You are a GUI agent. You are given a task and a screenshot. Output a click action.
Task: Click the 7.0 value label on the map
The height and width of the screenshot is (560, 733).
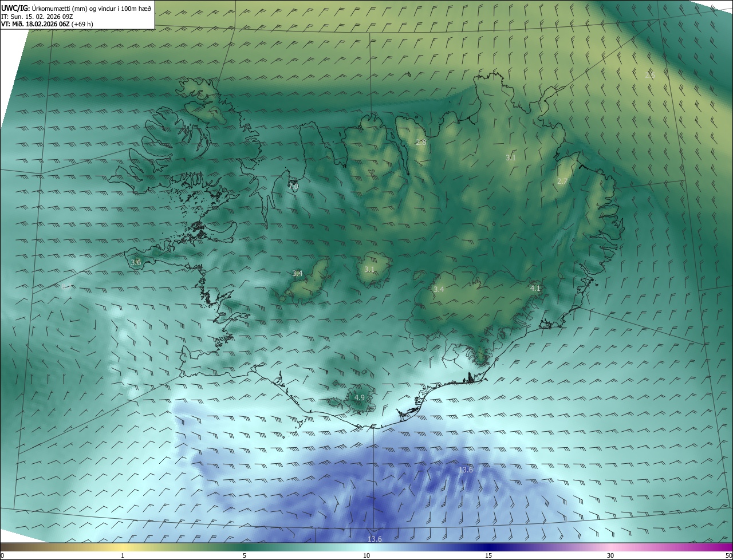tap(293, 186)
